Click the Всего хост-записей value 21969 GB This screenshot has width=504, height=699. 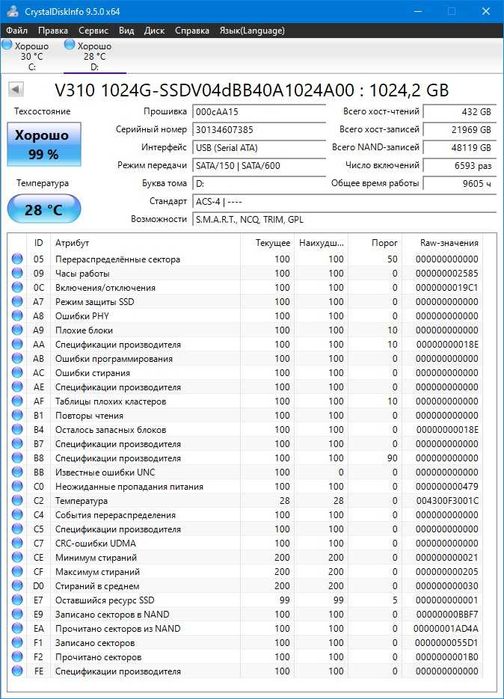(x=459, y=130)
